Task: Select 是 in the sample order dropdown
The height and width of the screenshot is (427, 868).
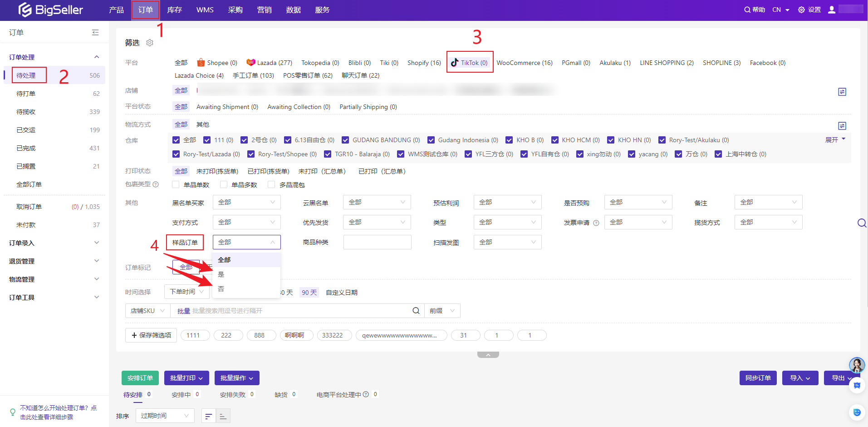Action: (x=221, y=274)
